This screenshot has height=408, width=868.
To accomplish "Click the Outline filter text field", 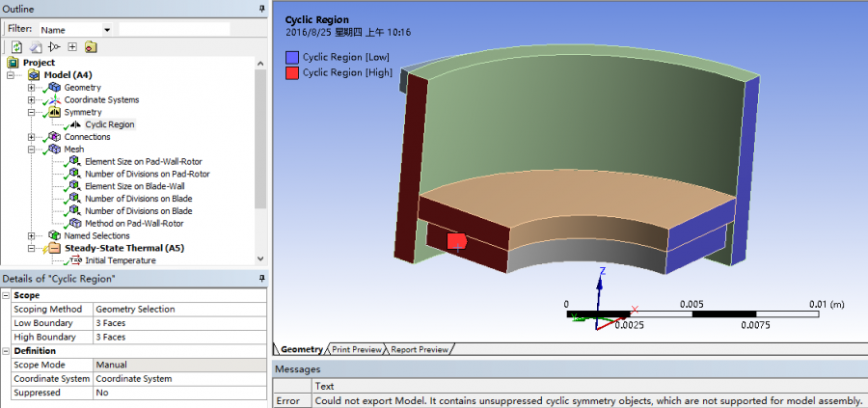I will tap(175, 29).
